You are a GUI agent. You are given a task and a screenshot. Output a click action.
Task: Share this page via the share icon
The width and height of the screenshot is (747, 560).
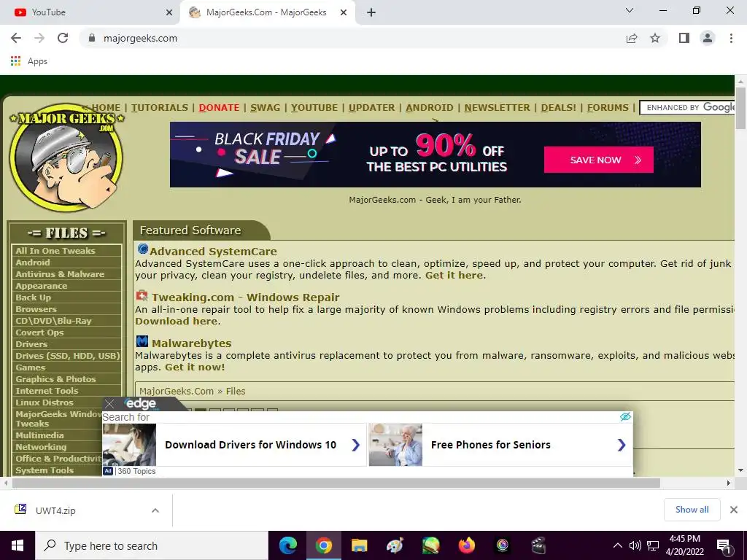click(632, 38)
